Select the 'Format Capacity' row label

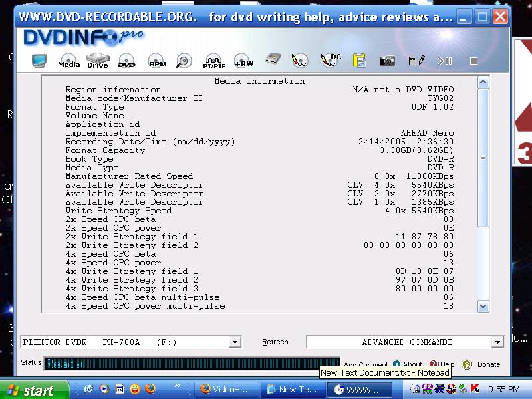105,150
